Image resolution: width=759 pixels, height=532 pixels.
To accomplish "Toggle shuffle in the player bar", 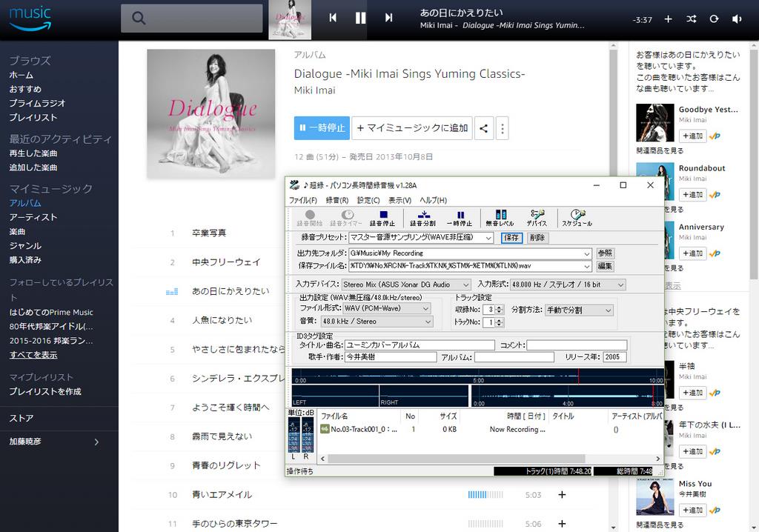I will pos(692,19).
